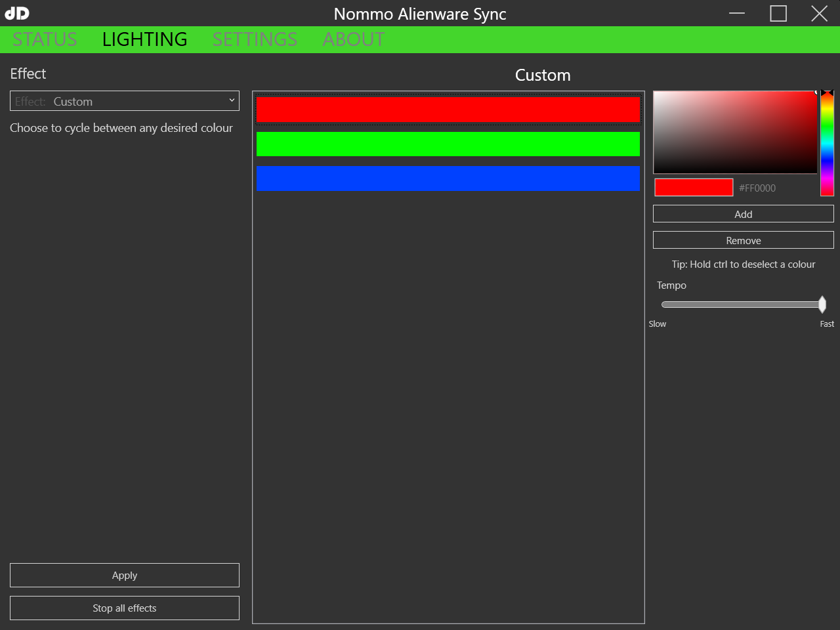Open the SETTINGS tab
The image size is (840, 630).
[x=255, y=39]
